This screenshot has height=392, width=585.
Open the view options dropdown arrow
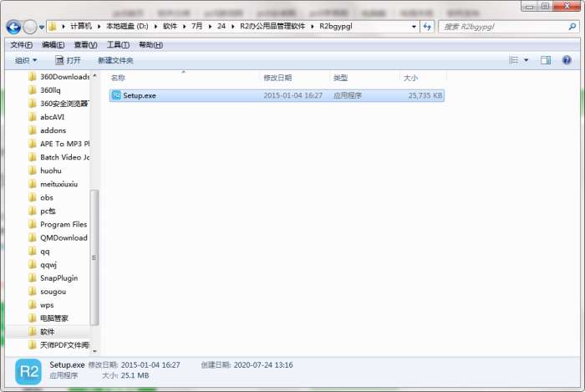[526, 60]
